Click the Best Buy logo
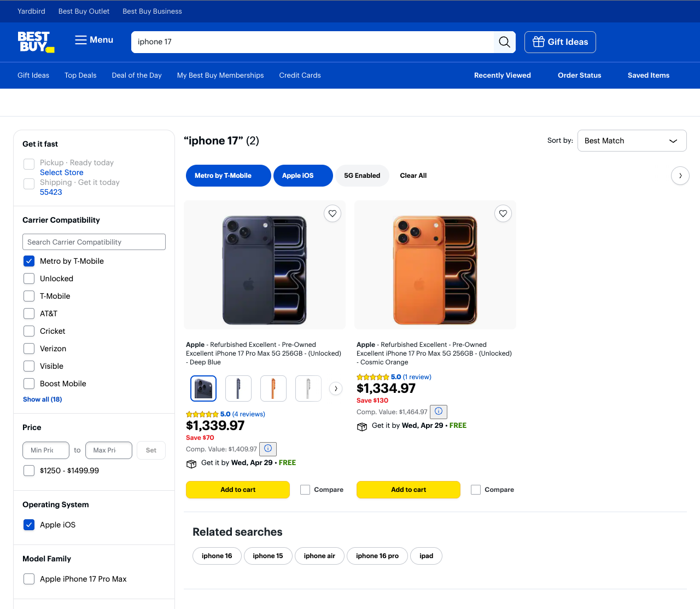The width and height of the screenshot is (700, 609). [36, 42]
